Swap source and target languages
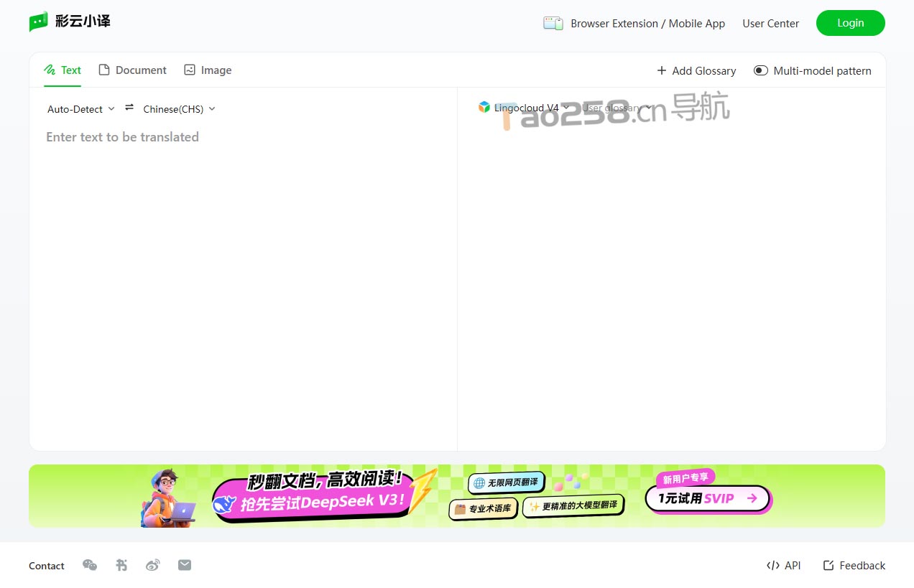 (x=129, y=108)
